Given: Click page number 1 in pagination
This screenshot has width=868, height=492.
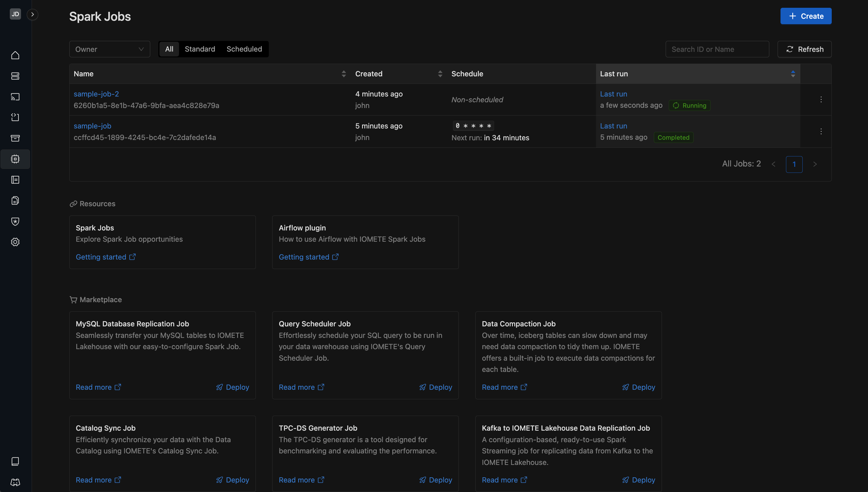Looking at the screenshot, I should click(x=794, y=164).
